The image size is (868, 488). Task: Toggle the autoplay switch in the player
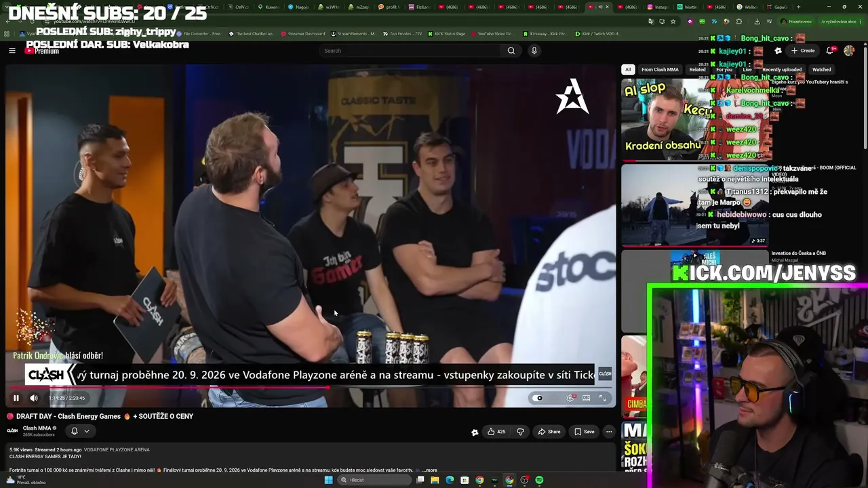(x=538, y=398)
